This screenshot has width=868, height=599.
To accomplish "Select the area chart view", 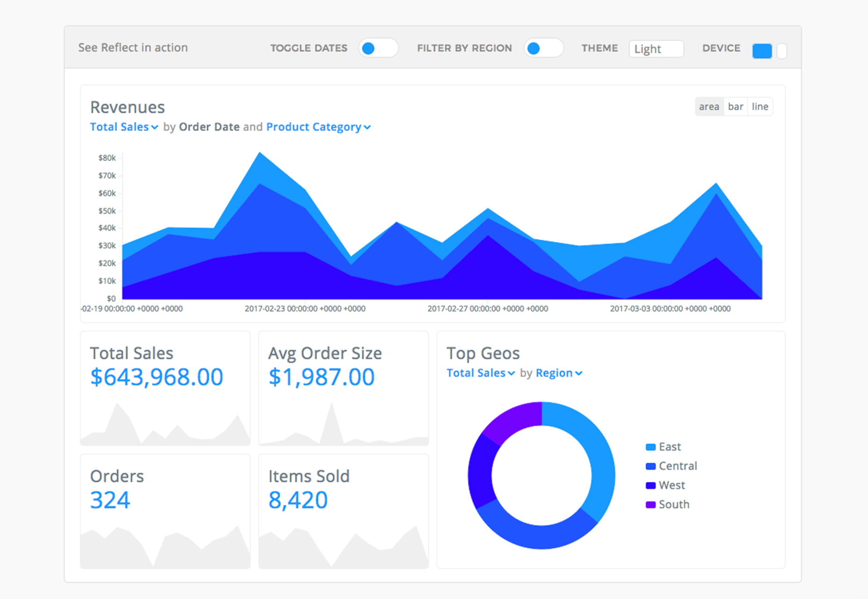I will (x=709, y=107).
